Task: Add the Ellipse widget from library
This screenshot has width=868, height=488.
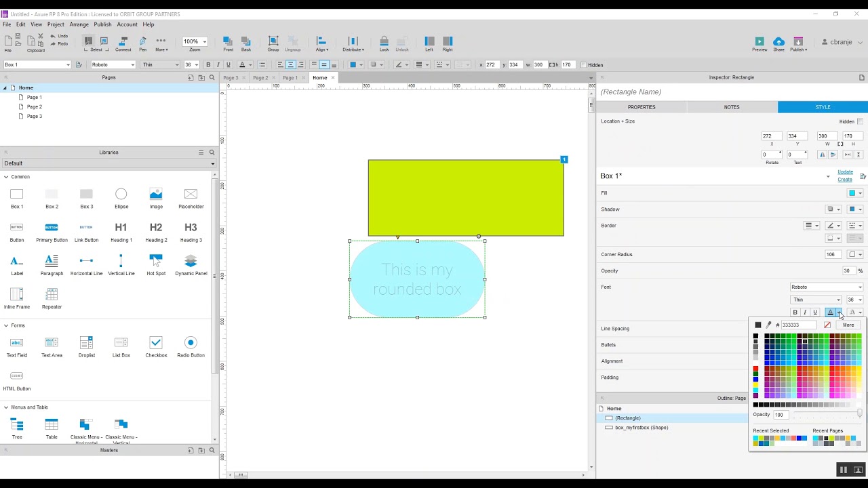Action: [121, 199]
